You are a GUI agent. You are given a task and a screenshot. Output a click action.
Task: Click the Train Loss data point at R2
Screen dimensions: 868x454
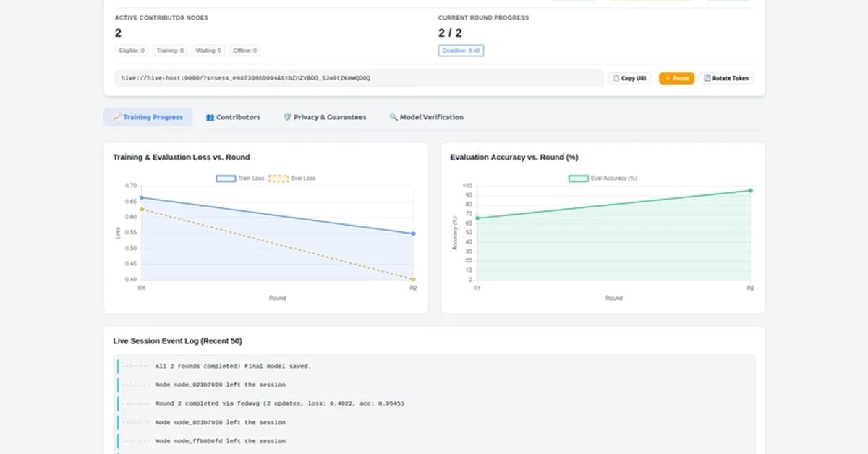click(413, 234)
